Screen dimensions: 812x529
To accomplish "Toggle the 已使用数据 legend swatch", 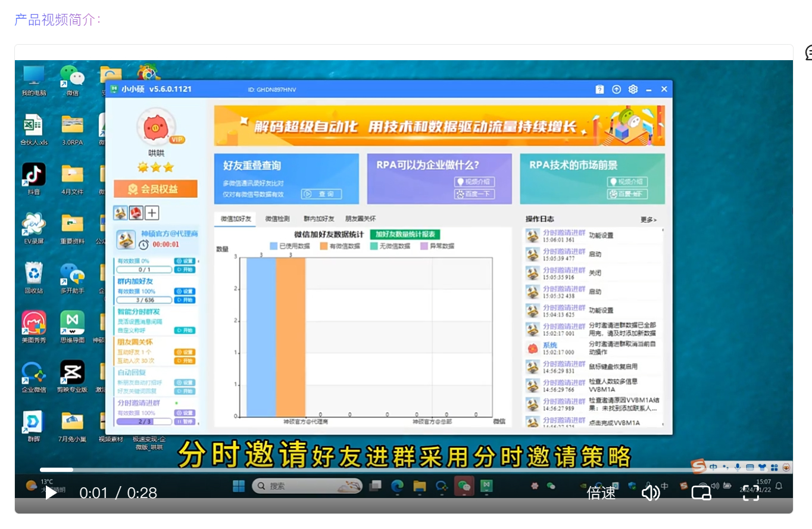I will [x=273, y=246].
